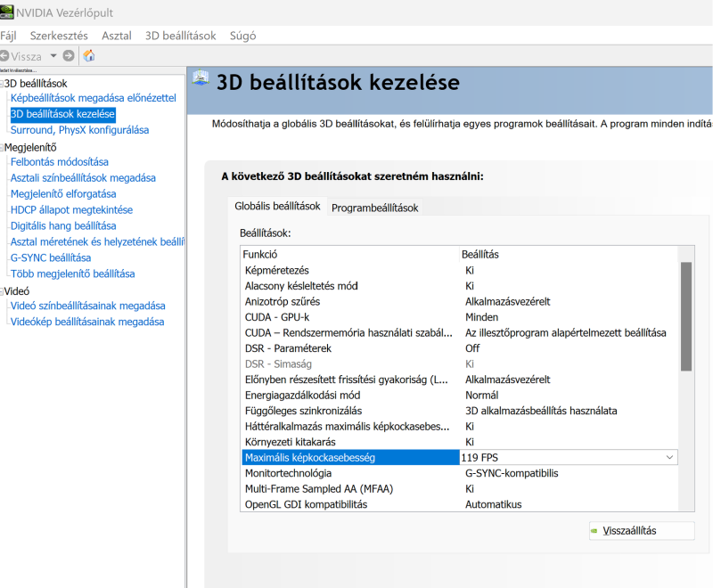Switch to Programbeállítások tab
Screen dimensions: 713x588
coord(374,208)
